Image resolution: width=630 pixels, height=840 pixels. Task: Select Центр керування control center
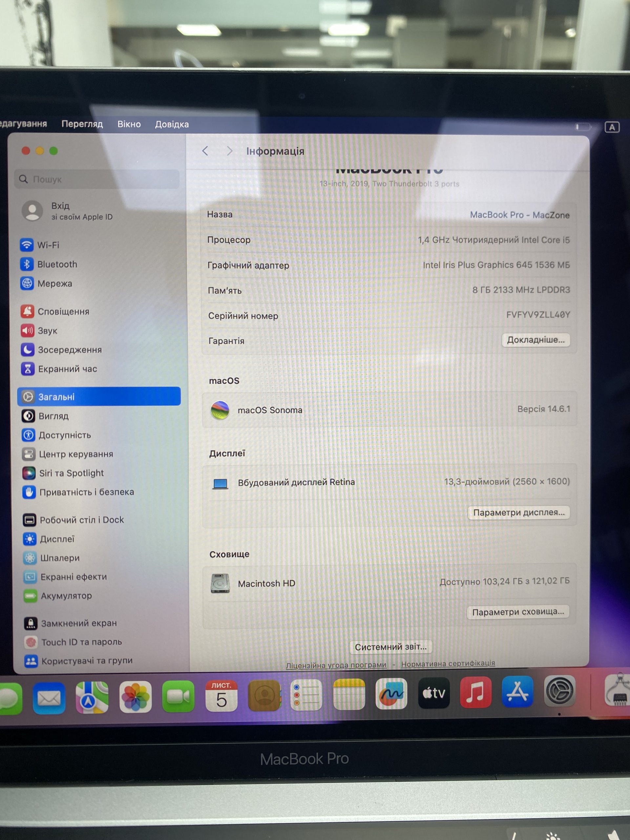(68, 454)
